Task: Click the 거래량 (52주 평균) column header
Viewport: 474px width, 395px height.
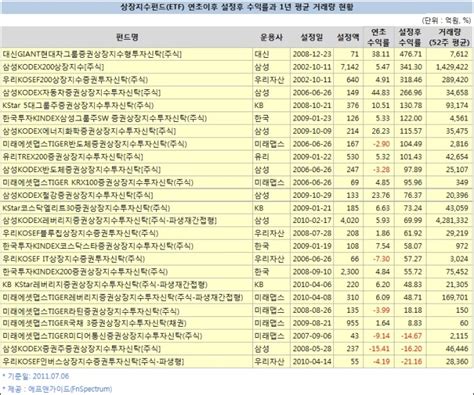Action: 449,37
